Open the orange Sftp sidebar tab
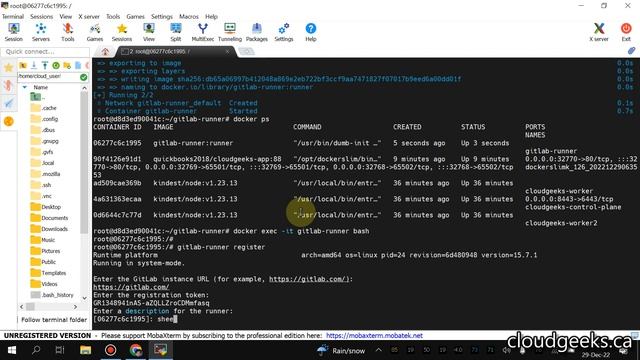This screenshot has height=360, width=640. tap(9, 121)
